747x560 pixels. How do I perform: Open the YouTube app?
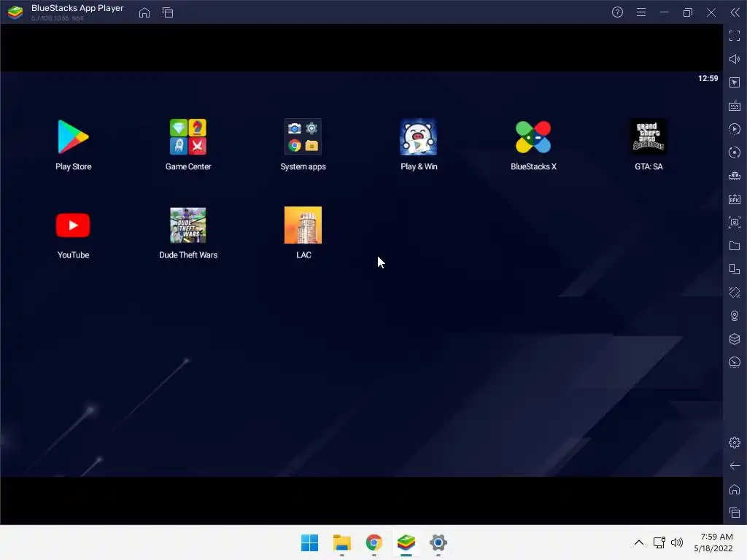pos(73,225)
